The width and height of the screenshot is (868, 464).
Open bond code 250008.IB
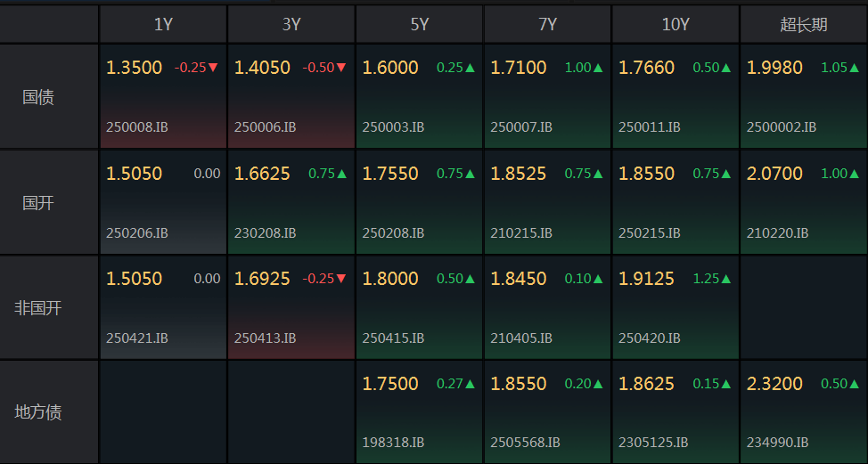pyautogui.click(x=136, y=127)
